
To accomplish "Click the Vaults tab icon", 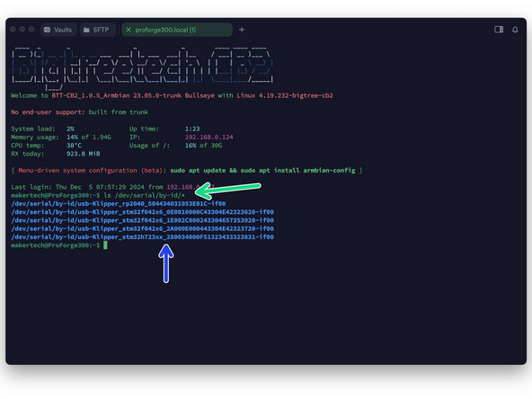I will point(47,30).
